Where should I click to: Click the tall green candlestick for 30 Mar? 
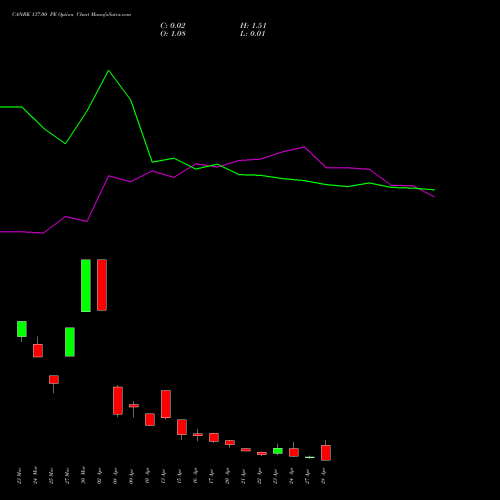86,286
